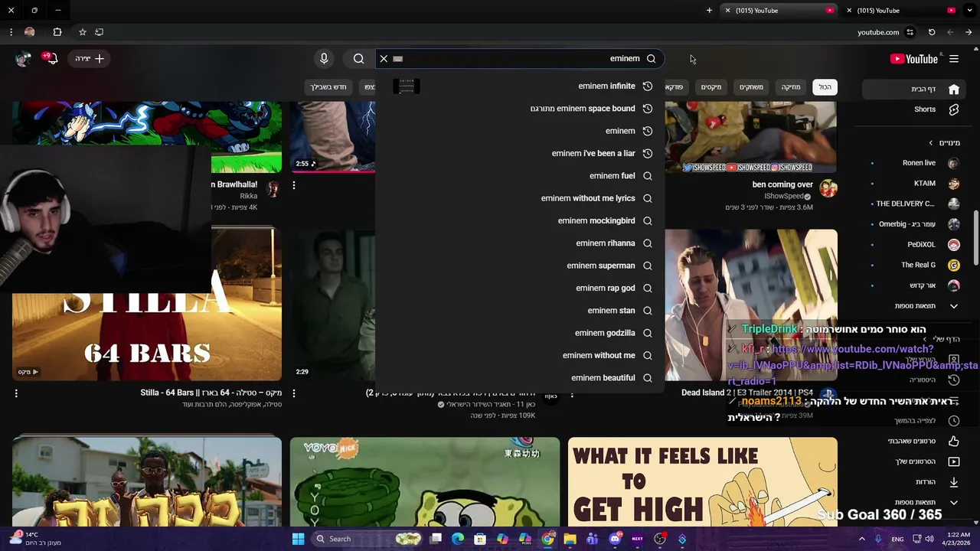Open the Ronen live channel
The height and width of the screenshot is (551, 980).
[916, 163]
